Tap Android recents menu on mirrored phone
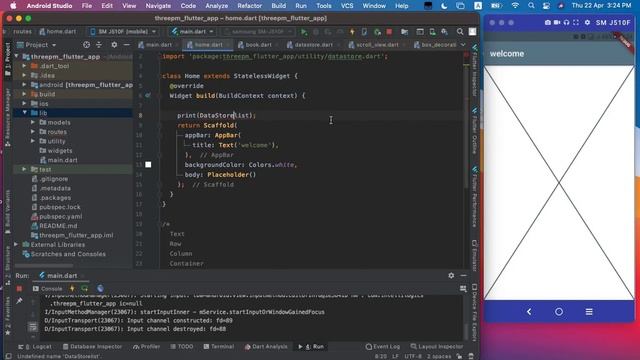Viewport: 640px width, 360px height. coord(589,312)
